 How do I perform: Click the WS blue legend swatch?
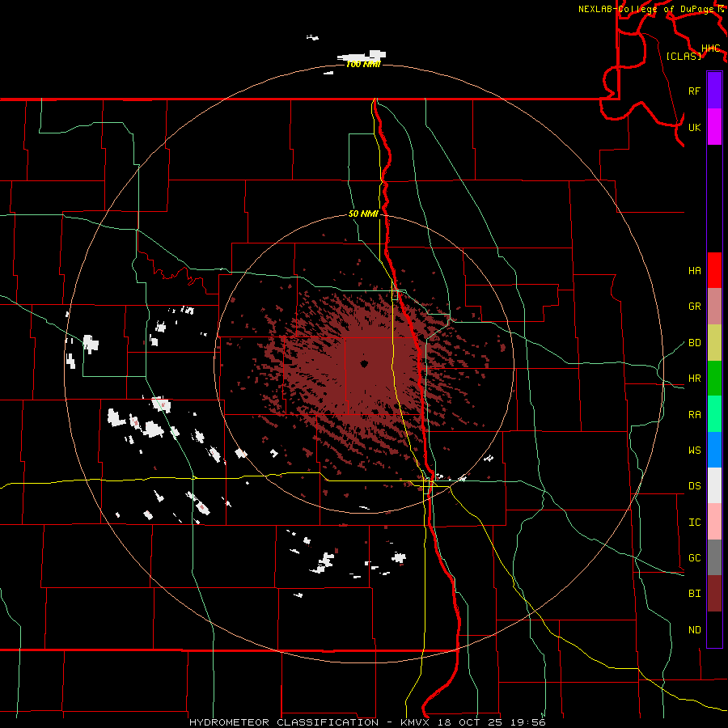pyautogui.click(x=714, y=450)
